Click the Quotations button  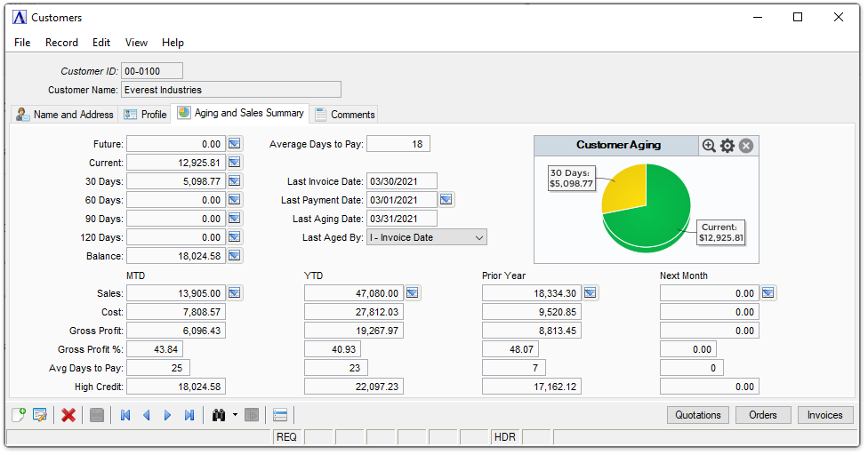point(698,415)
